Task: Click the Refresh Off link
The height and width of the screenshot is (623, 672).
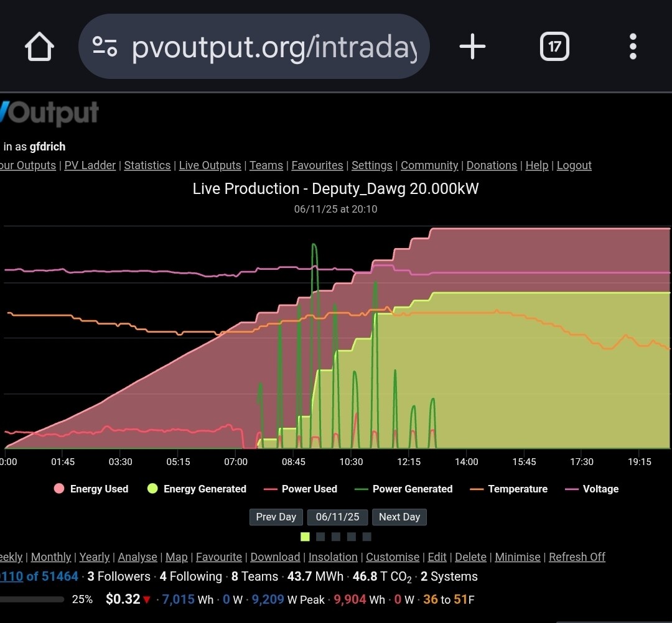Action: coord(577,557)
